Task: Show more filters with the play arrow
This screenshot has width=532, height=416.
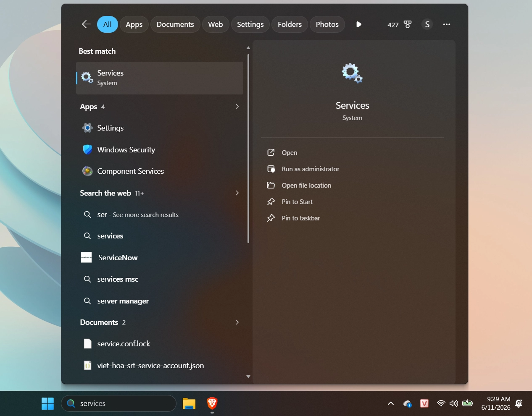Action: coord(359,24)
